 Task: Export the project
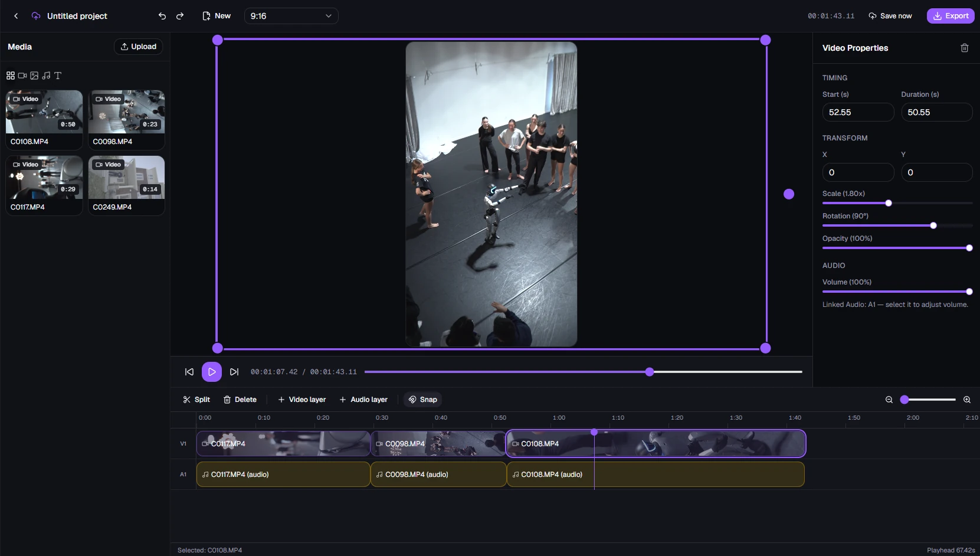point(950,16)
